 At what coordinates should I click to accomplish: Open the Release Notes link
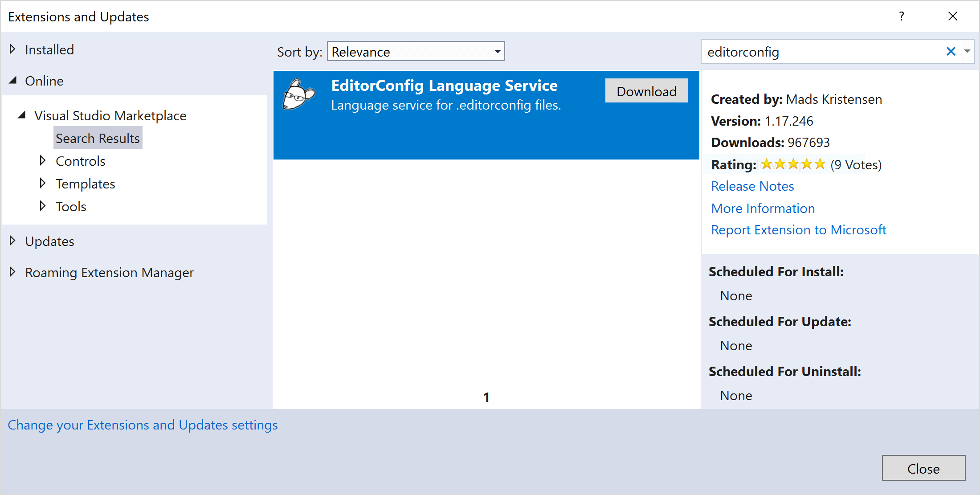click(x=752, y=186)
